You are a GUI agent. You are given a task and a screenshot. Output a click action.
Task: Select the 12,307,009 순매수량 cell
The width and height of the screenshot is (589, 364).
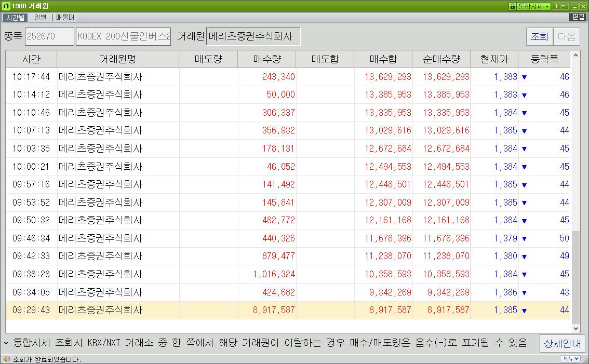441,203
